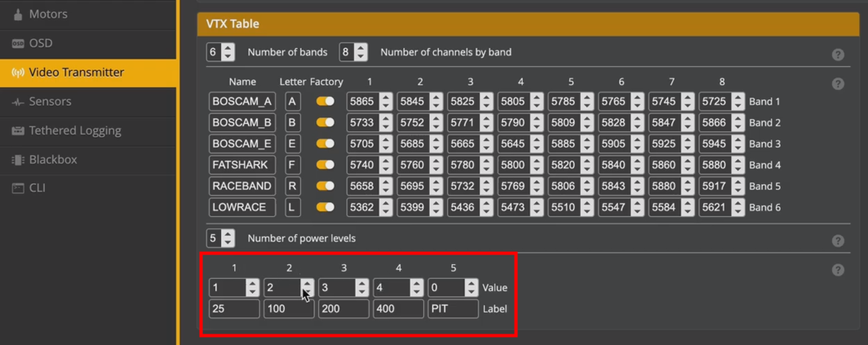The image size is (868, 345).
Task: Click the Motors sidebar icon
Action: point(17,15)
